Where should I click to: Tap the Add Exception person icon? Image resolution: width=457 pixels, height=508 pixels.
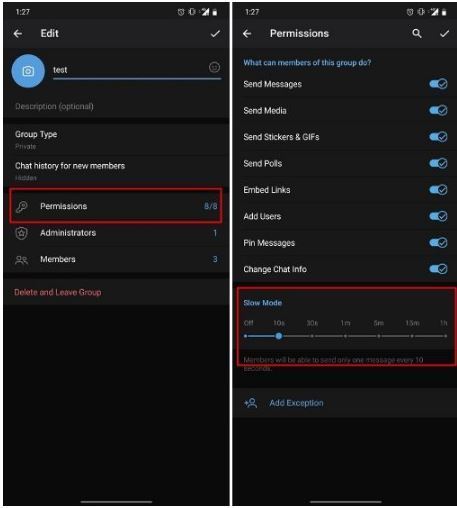click(251, 403)
